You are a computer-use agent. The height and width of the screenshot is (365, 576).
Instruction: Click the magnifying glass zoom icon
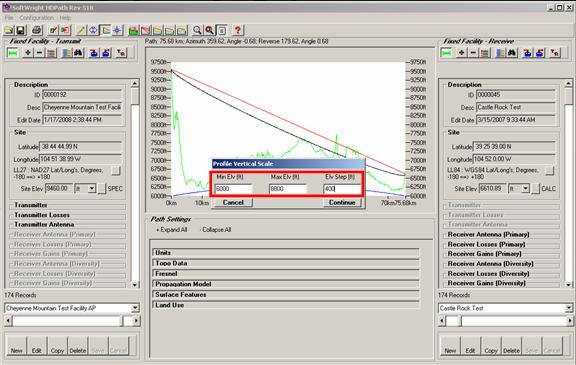click(x=197, y=30)
